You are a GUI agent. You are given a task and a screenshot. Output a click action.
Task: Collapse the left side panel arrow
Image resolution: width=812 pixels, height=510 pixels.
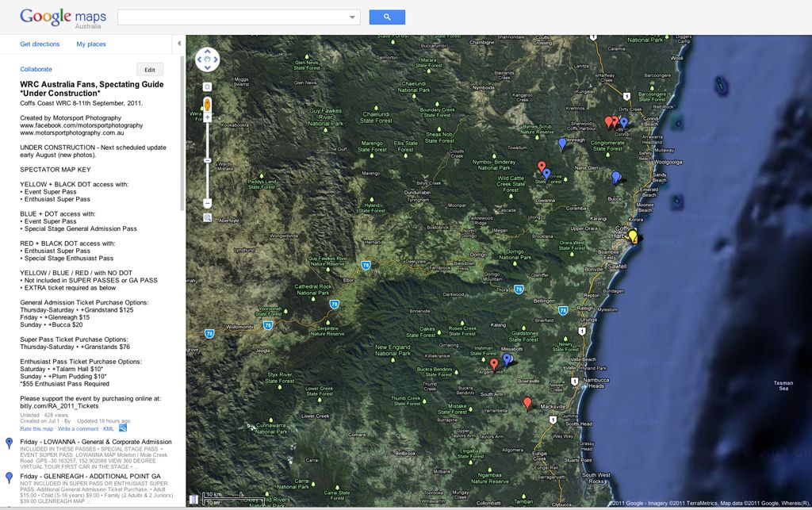click(x=178, y=44)
